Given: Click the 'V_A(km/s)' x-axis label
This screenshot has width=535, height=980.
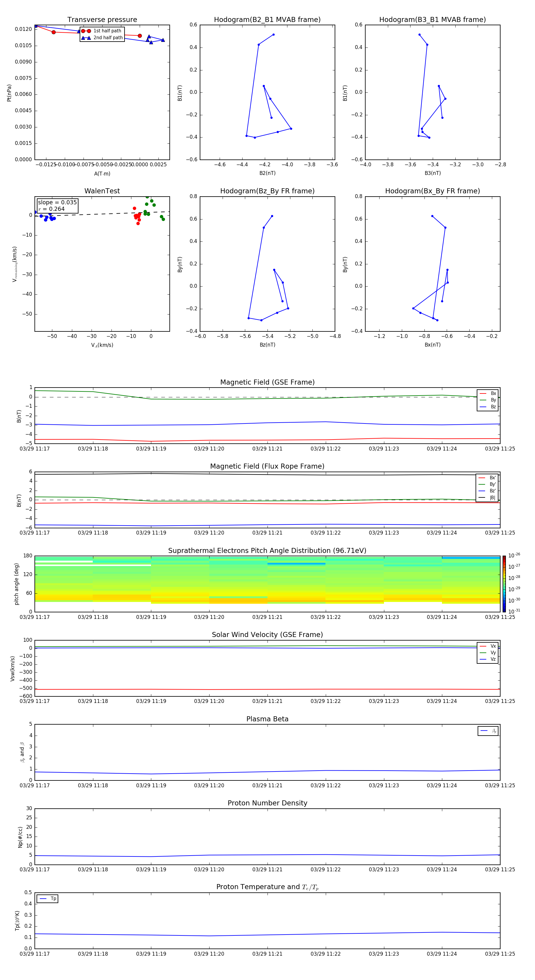Looking at the screenshot, I should (102, 345).
